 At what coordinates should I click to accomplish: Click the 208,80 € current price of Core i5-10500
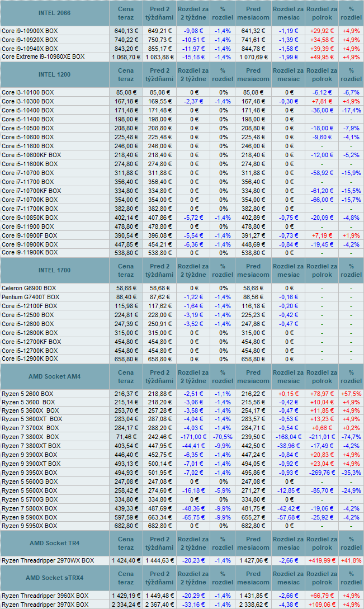pyautogui.click(x=126, y=128)
